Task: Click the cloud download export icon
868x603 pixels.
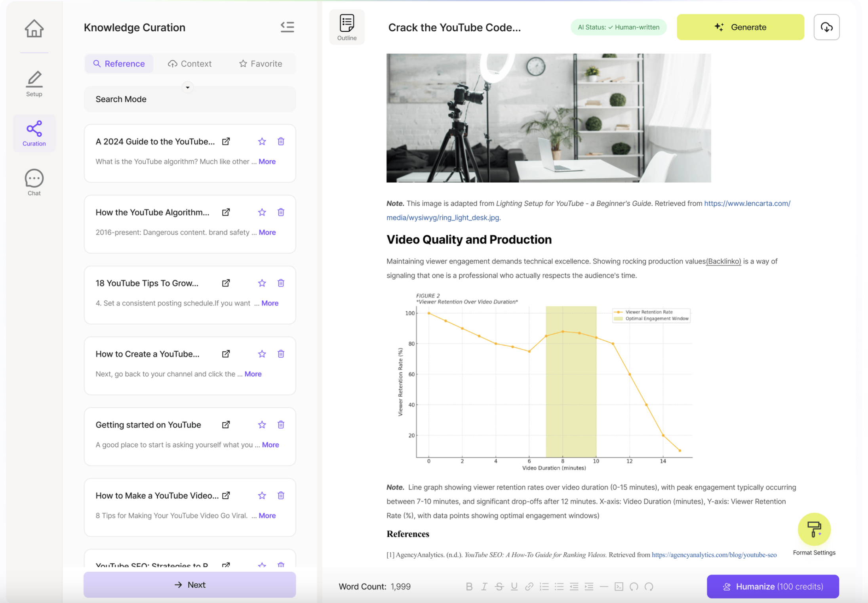Action: (x=826, y=27)
